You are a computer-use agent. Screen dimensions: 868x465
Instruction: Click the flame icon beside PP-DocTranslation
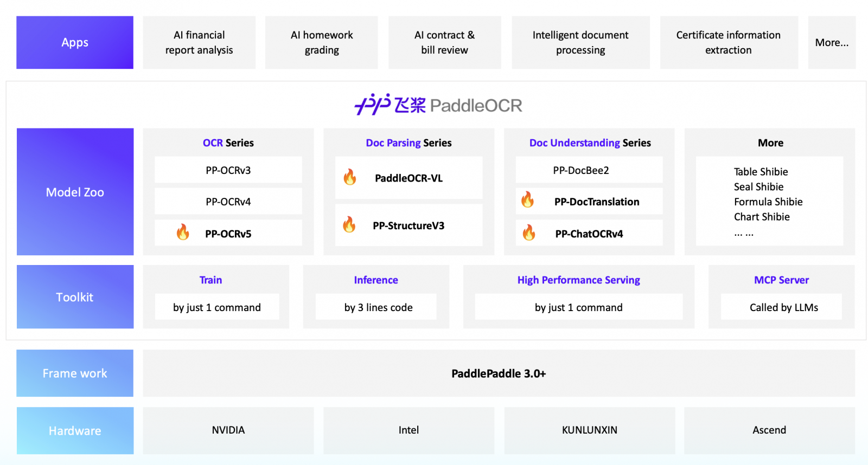tap(527, 199)
